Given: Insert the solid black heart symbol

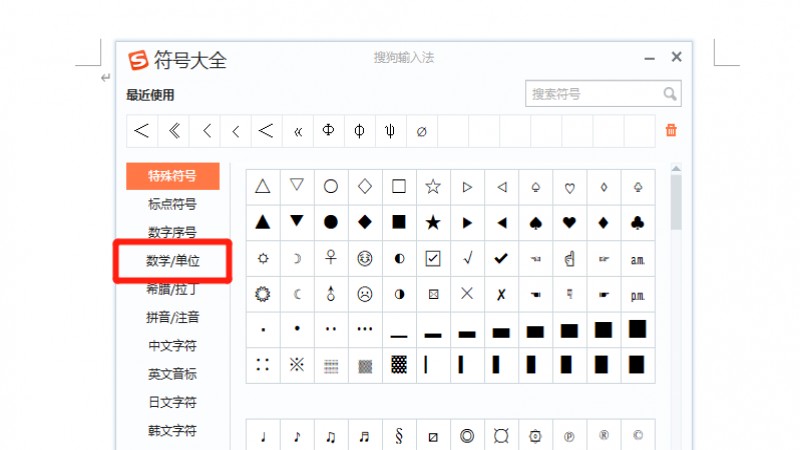Looking at the screenshot, I should coord(569,222).
